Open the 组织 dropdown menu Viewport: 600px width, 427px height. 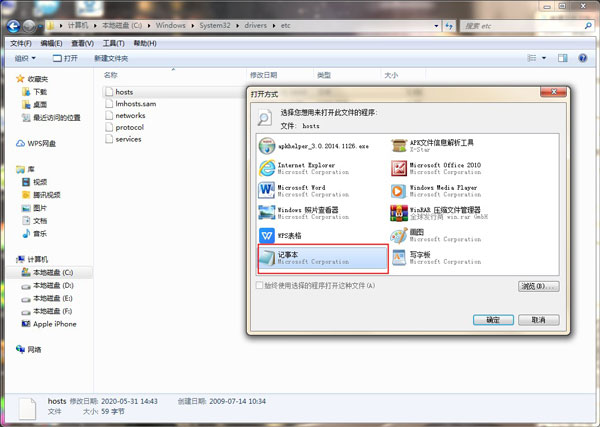(25, 58)
